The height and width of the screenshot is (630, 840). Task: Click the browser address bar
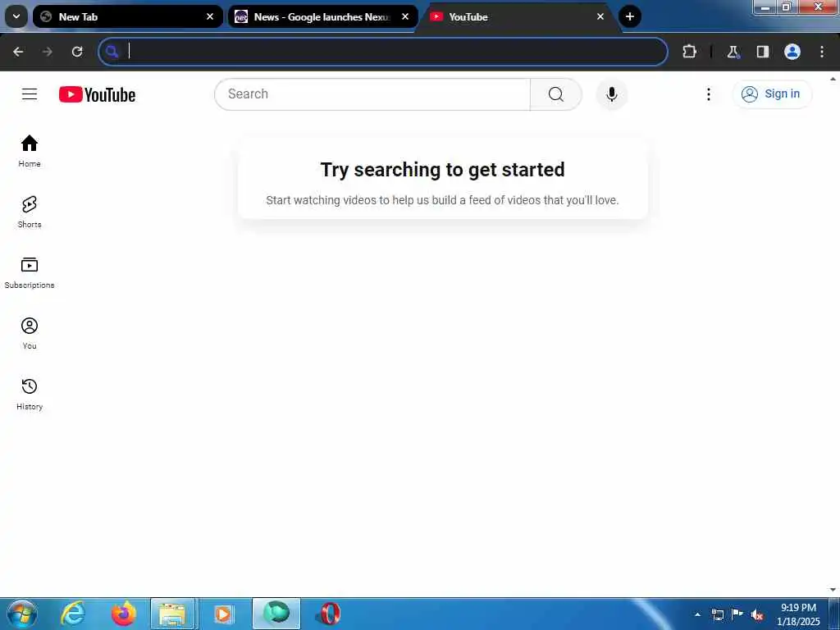pos(383,52)
